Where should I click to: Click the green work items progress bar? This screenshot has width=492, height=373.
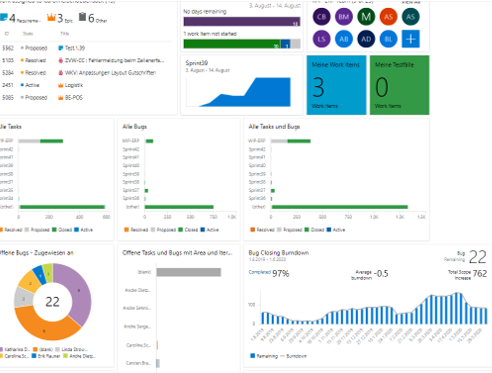(232, 44)
